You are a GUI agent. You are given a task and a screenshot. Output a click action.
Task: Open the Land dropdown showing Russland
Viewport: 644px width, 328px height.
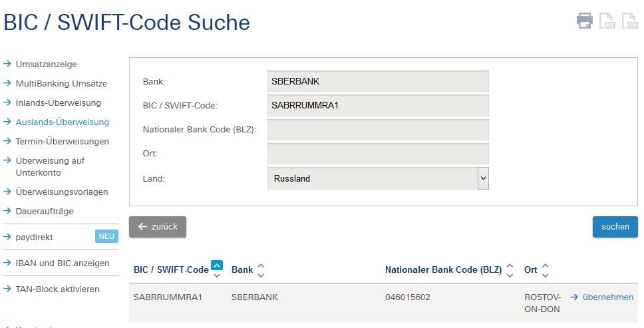point(378,178)
